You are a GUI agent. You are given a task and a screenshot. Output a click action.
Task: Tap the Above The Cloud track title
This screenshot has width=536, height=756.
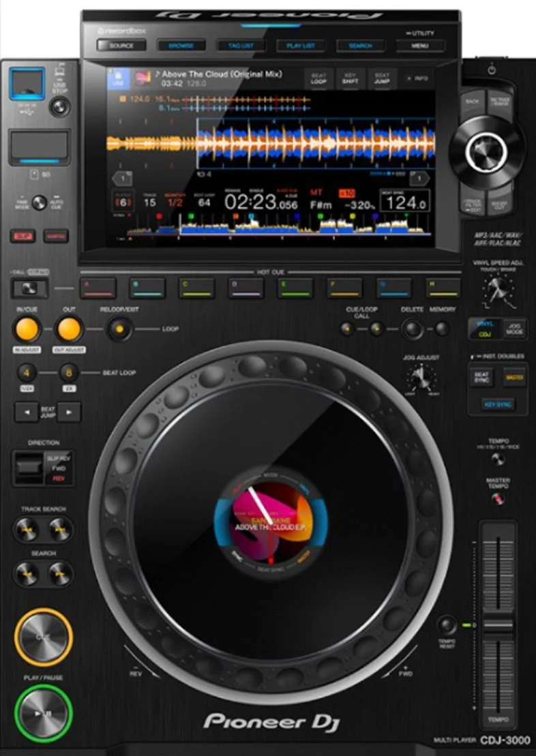point(222,74)
